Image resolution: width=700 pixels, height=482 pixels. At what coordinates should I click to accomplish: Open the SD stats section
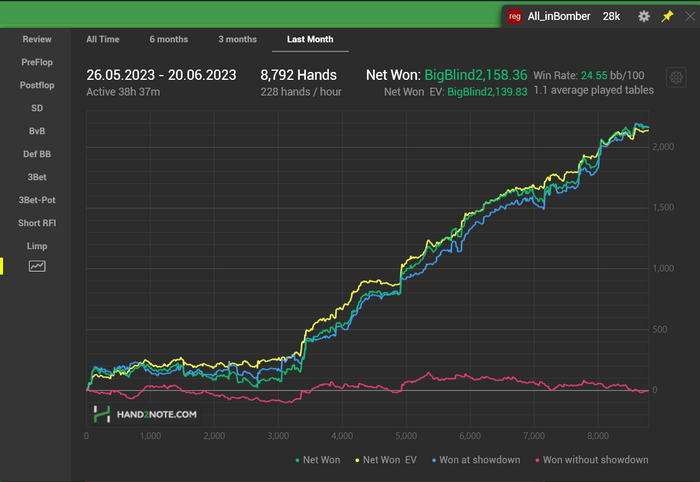pos(37,108)
